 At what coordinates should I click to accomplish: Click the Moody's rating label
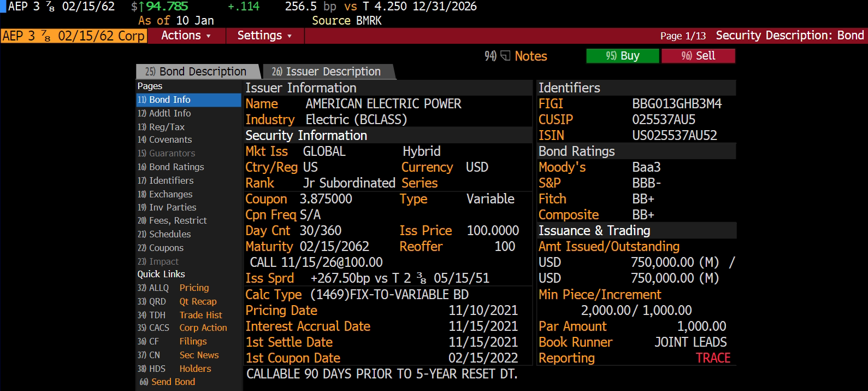point(562,167)
